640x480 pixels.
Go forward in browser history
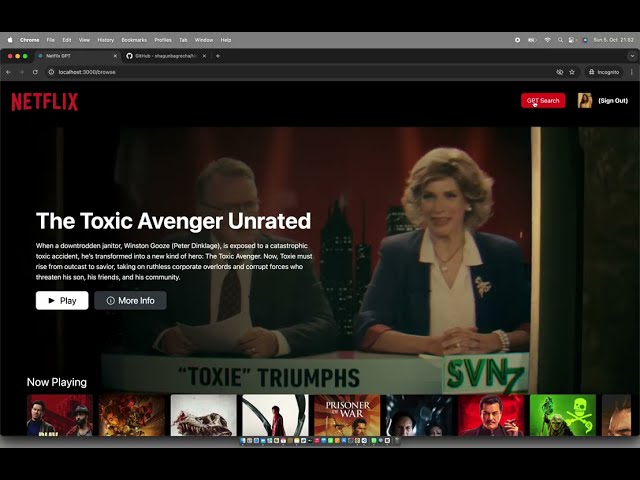[x=22, y=72]
